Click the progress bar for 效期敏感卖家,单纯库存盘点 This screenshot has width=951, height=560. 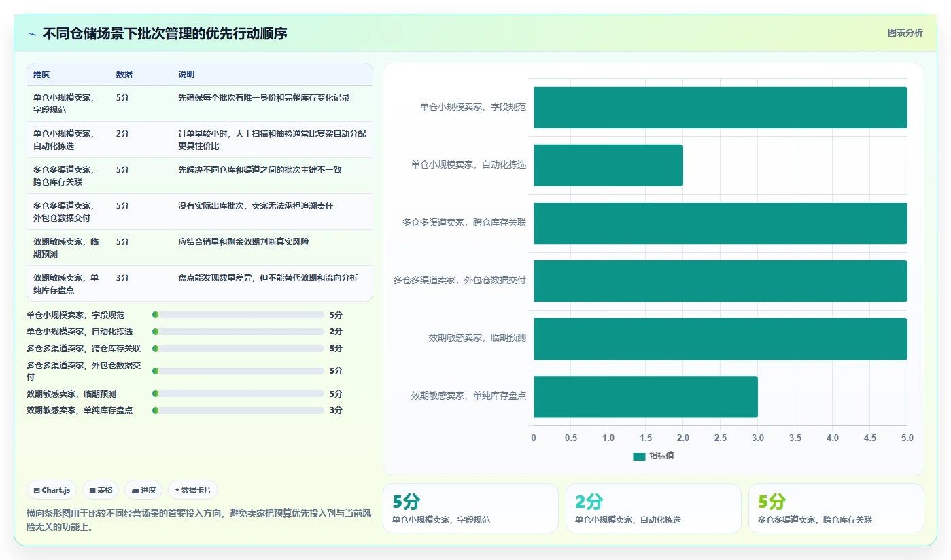pos(238,410)
